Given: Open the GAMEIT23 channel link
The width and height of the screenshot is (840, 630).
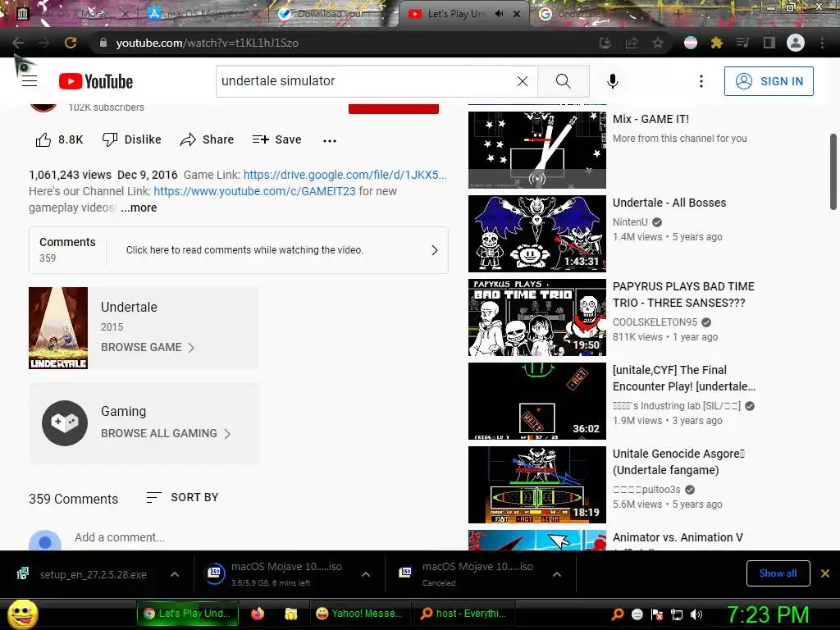Looking at the screenshot, I should (254, 191).
